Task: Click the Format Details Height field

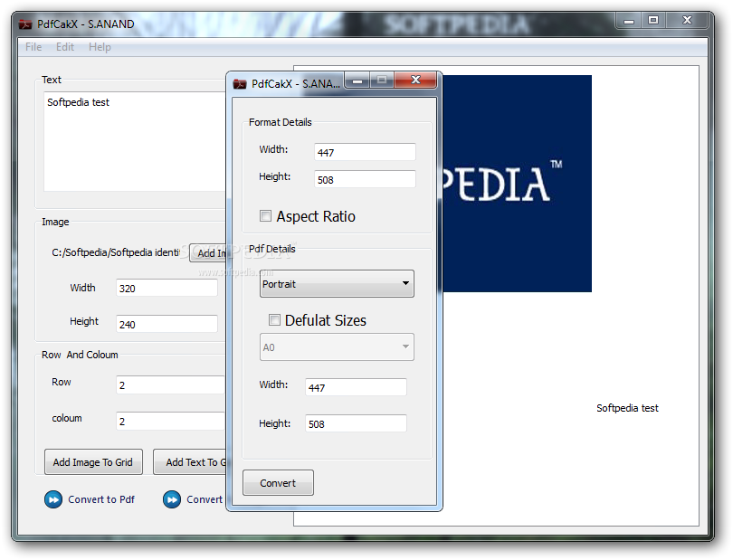Action: pyautogui.click(x=365, y=179)
